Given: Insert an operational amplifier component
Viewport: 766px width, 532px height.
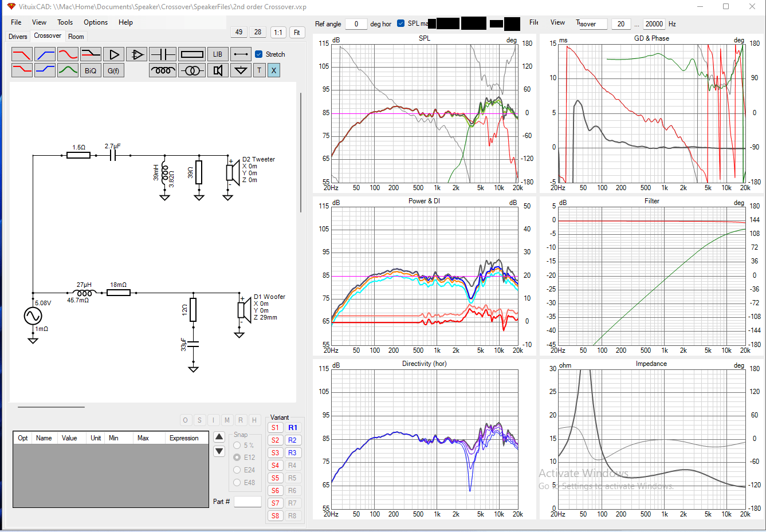Looking at the screenshot, I should 136,54.
